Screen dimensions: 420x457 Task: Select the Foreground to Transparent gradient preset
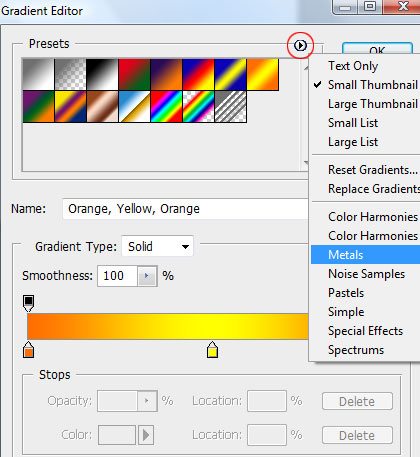coord(70,74)
